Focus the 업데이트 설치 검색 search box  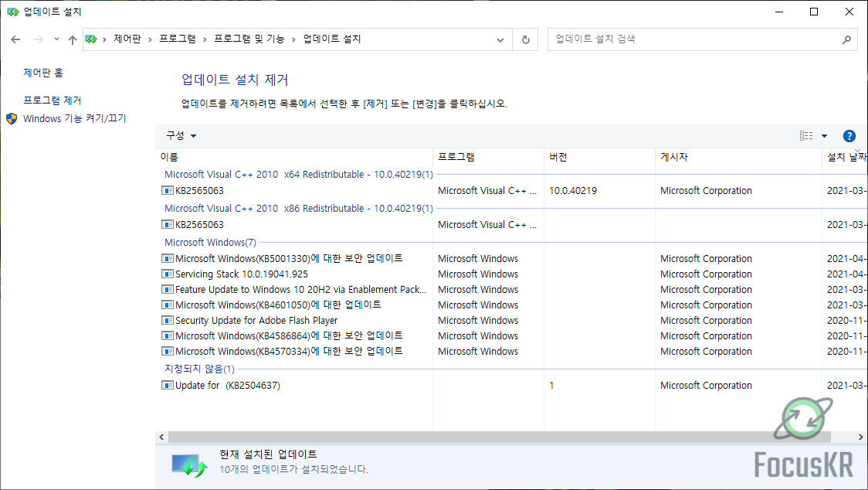pos(702,39)
